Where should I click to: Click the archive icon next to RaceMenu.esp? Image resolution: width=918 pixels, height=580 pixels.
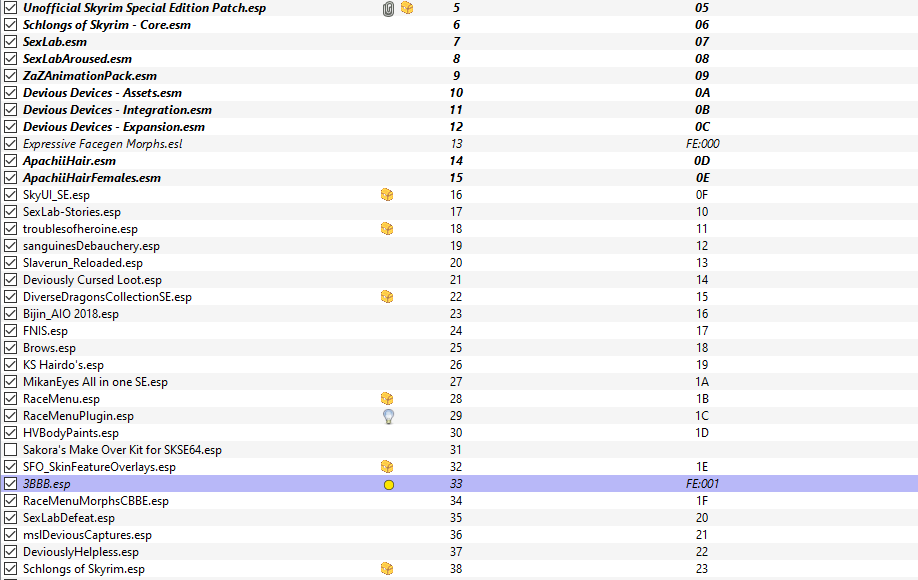point(387,399)
